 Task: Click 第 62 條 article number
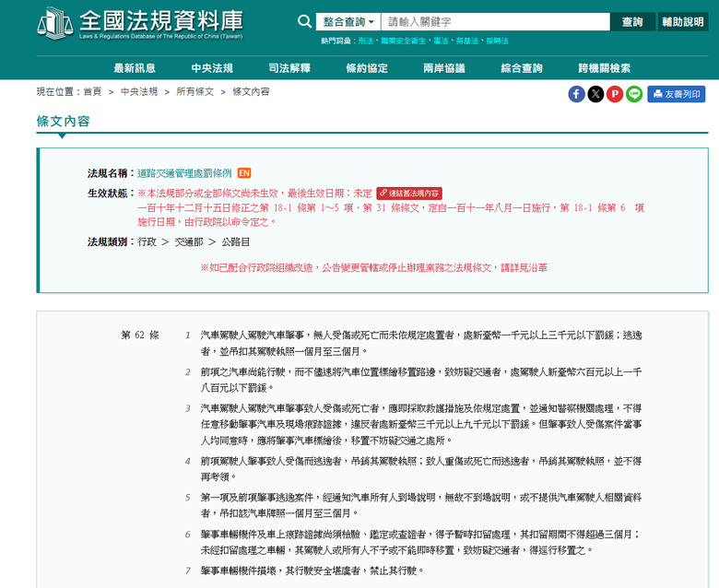tap(140, 335)
